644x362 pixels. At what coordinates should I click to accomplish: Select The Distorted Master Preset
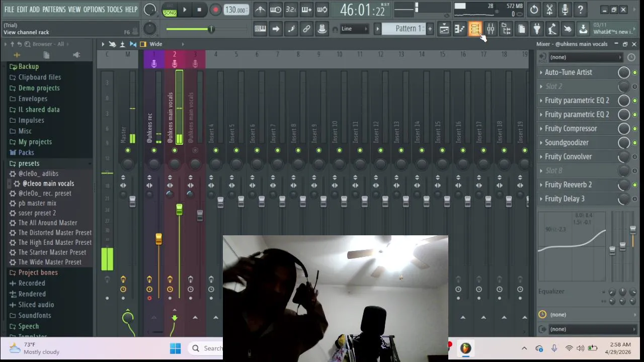pos(55,233)
